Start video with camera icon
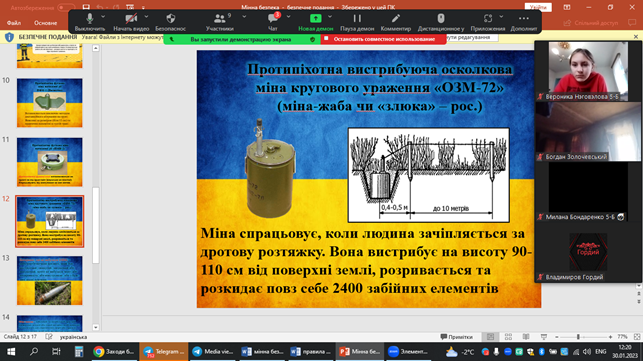 click(x=131, y=18)
